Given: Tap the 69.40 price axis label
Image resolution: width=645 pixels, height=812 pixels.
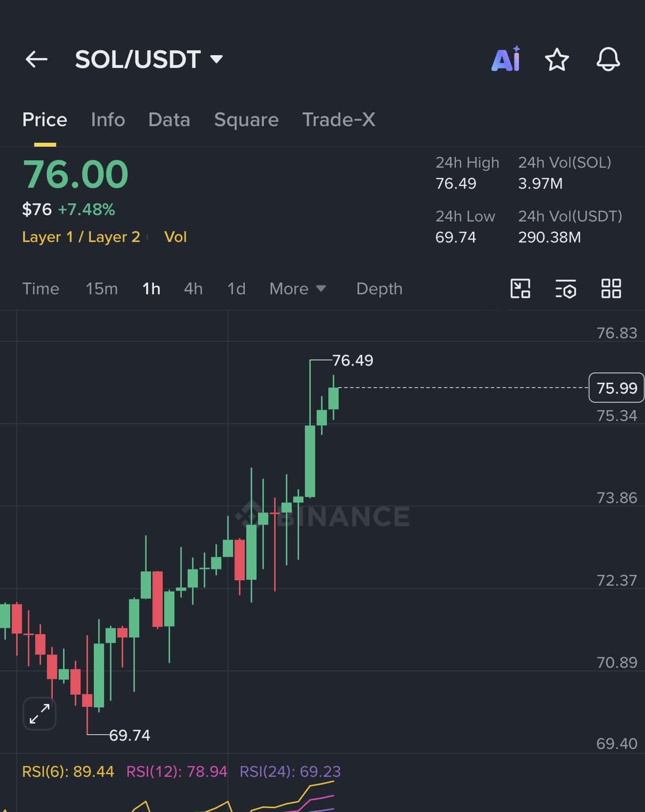Looking at the screenshot, I should 617,744.
